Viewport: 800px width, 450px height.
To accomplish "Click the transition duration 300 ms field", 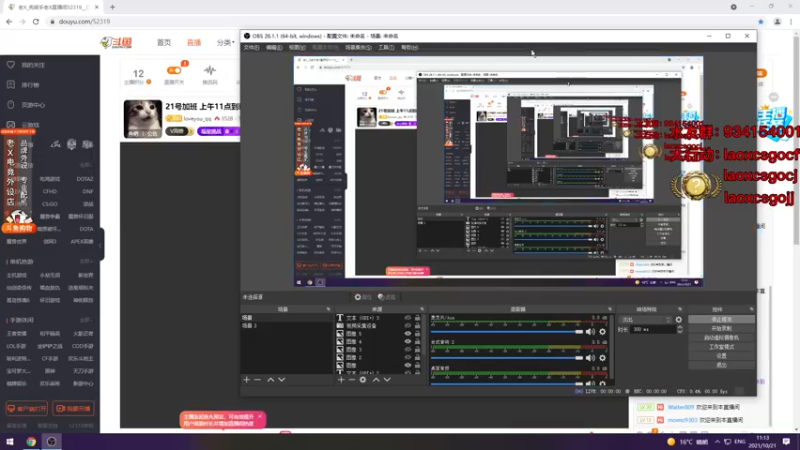I will click(x=654, y=330).
